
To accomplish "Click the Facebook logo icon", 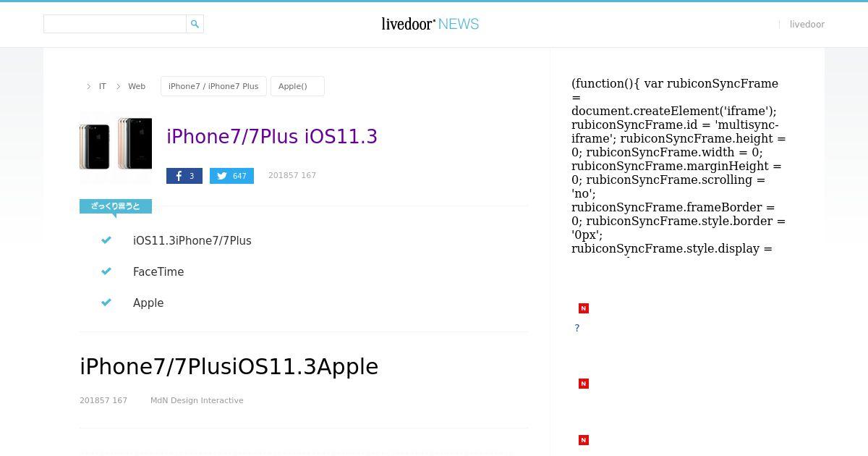I will (179, 176).
